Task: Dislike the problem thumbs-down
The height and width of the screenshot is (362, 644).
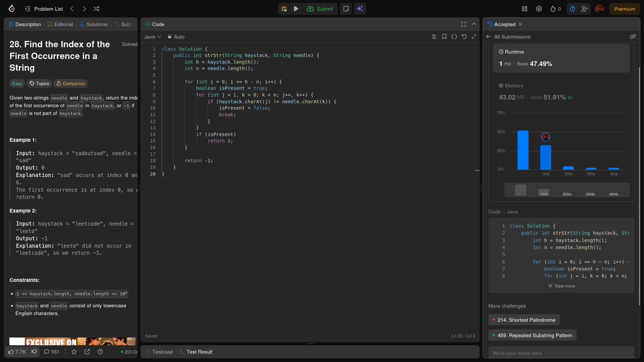Action: pos(34,352)
